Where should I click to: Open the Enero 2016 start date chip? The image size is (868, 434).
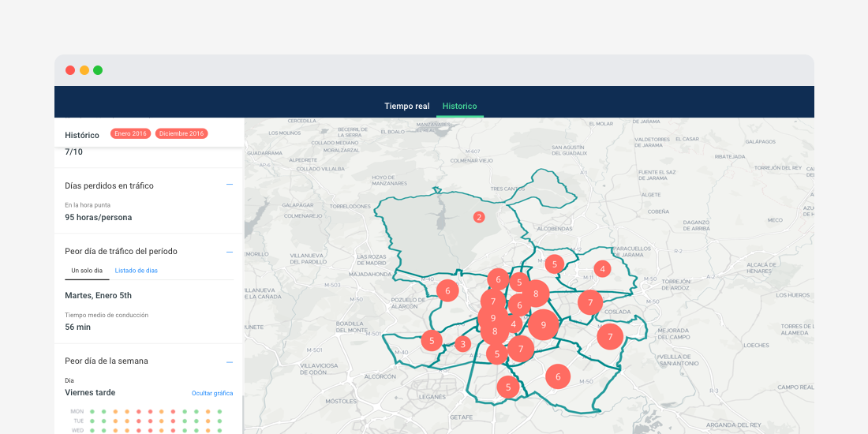[x=131, y=134]
